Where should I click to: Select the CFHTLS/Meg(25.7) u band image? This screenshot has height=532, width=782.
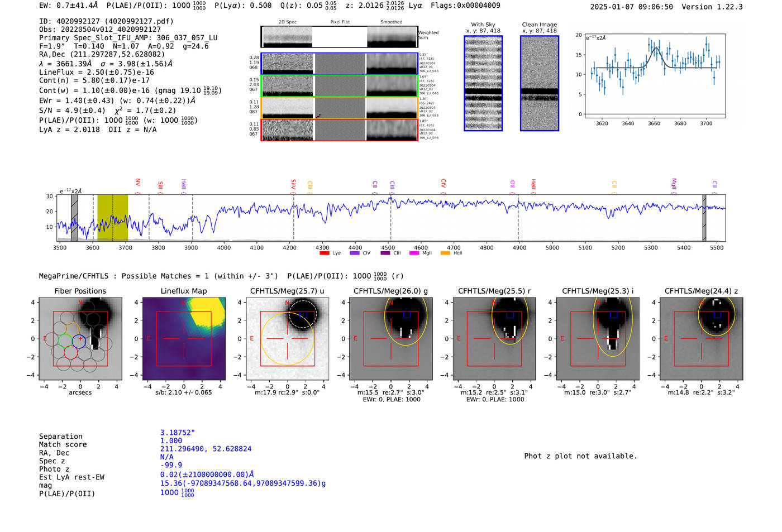coord(288,338)
